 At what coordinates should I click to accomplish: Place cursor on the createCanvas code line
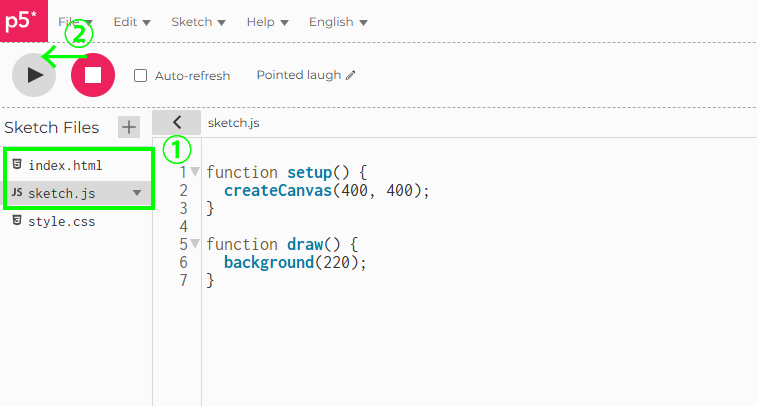pyautogui.click(x=326, y=190)
